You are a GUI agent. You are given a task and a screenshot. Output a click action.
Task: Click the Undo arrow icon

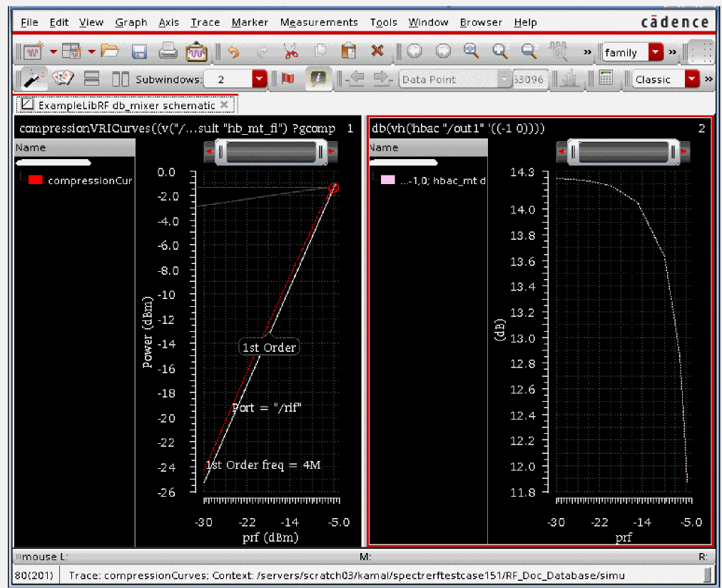tap(233, 51)
